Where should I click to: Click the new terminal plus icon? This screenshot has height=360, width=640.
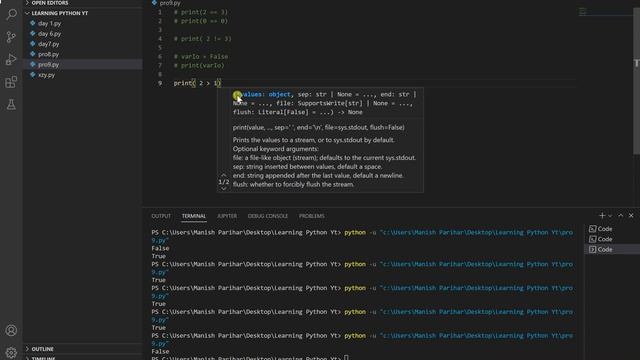[602, 216]
